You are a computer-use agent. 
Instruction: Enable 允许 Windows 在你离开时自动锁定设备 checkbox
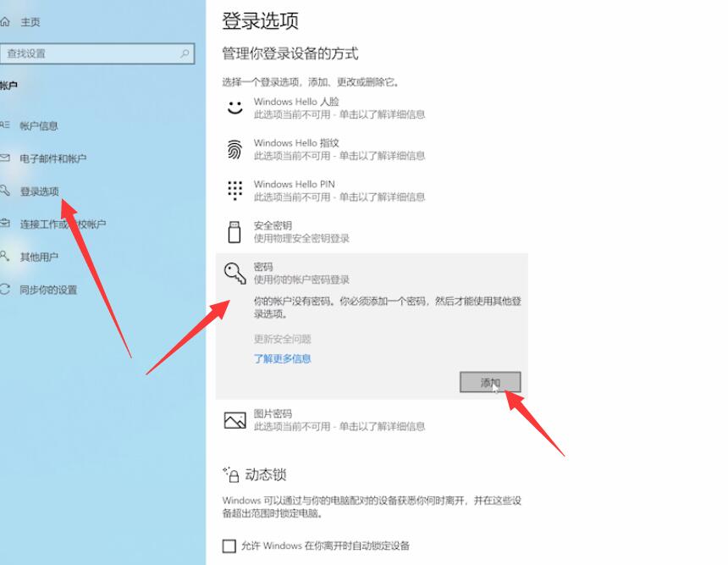pyautogui.click(x=229, y=546)
